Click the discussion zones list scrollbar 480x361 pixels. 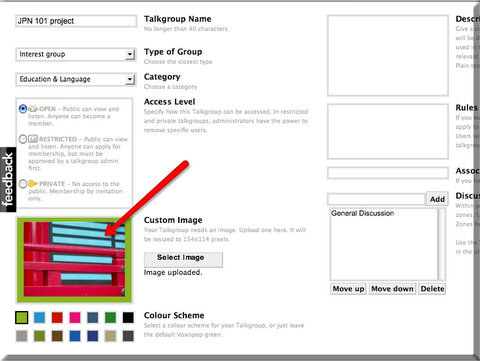click(442, 244)
